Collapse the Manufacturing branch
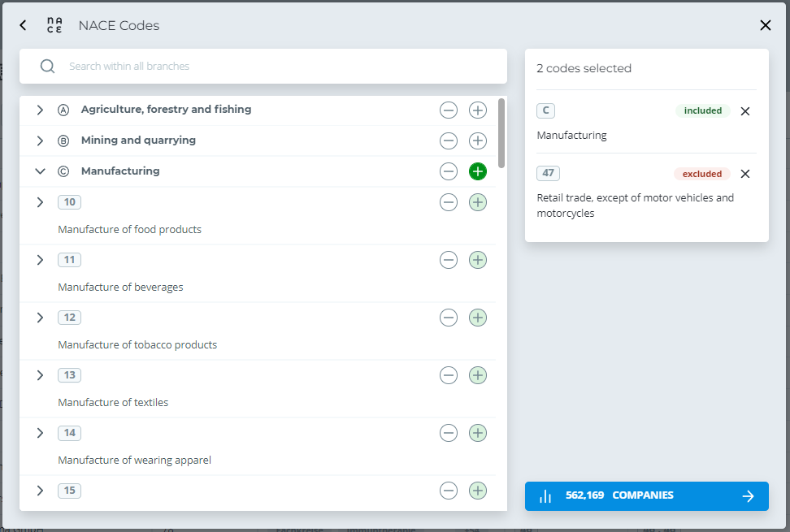This screenshot has width=790, height=532. [40, 171]
